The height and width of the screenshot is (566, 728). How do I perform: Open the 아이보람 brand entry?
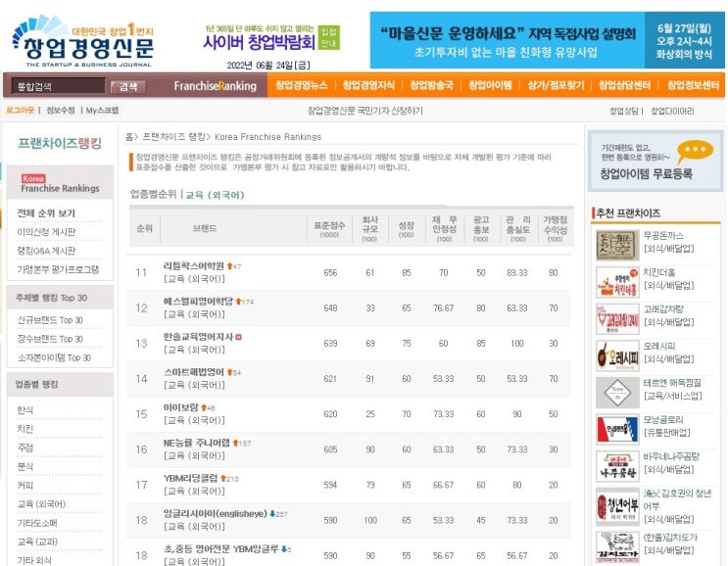tap(180, 407)
